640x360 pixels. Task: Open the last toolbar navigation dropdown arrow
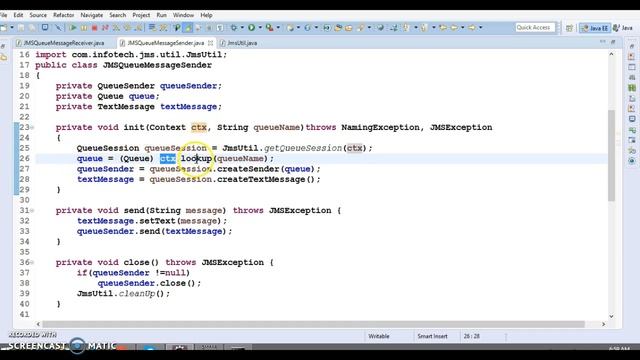click(x=480, y=28)
